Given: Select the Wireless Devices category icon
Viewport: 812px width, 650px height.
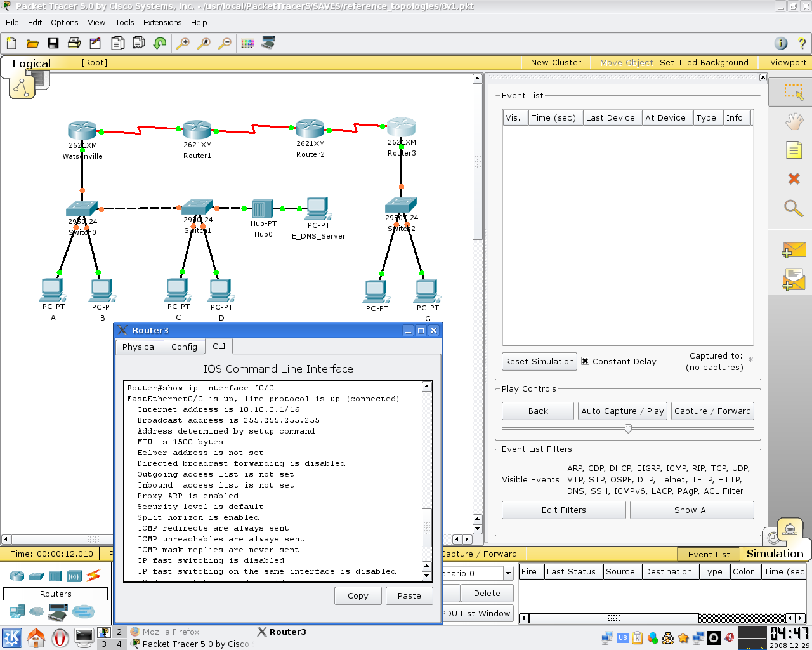Looking at the screenshot, I should [74, 576].
